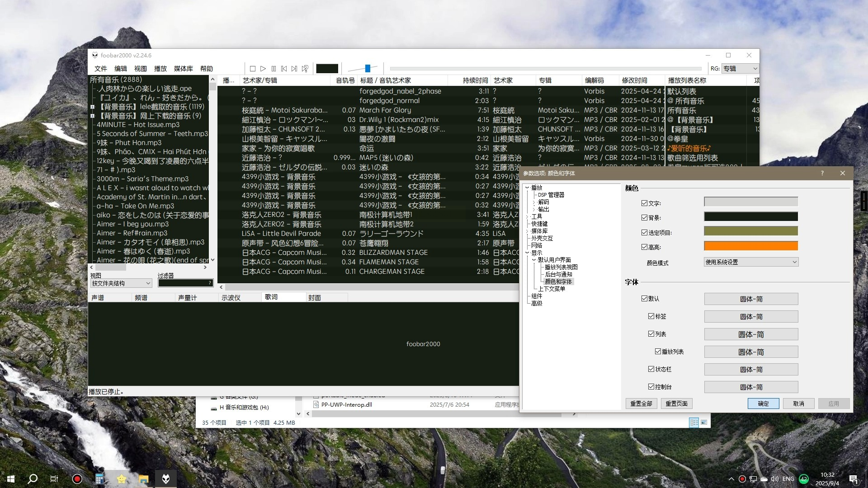The image size is (868, 488).
Task: Open foobar2000 from Windows taskbar
Action: coord(166,479)
